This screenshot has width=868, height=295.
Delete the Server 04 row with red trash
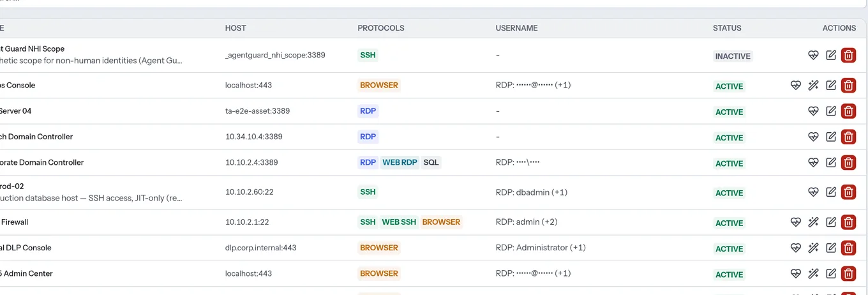848,111
